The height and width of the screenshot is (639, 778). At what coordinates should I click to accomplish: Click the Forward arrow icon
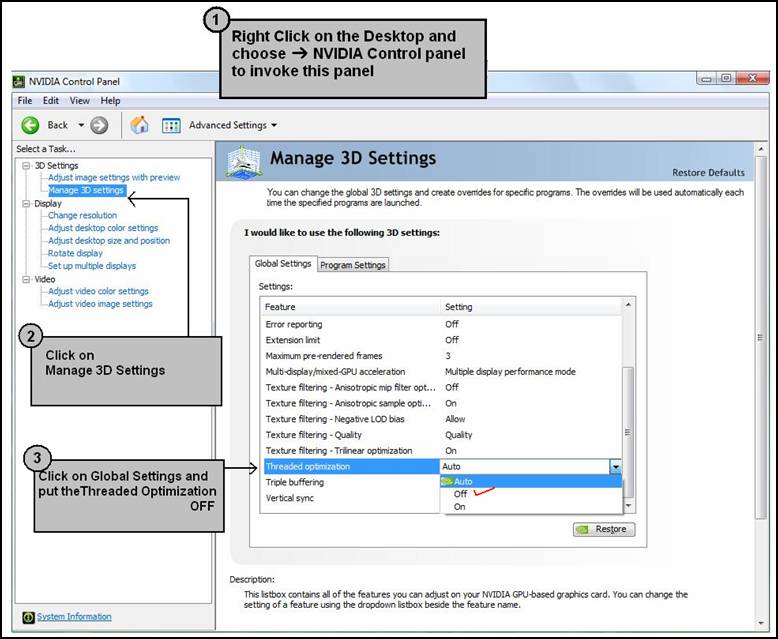pos(98,125)
